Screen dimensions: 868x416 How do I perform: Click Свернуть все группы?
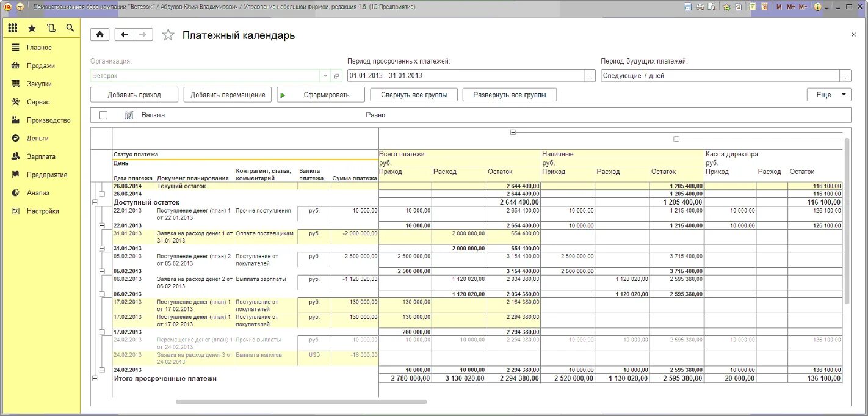(414, 95)
